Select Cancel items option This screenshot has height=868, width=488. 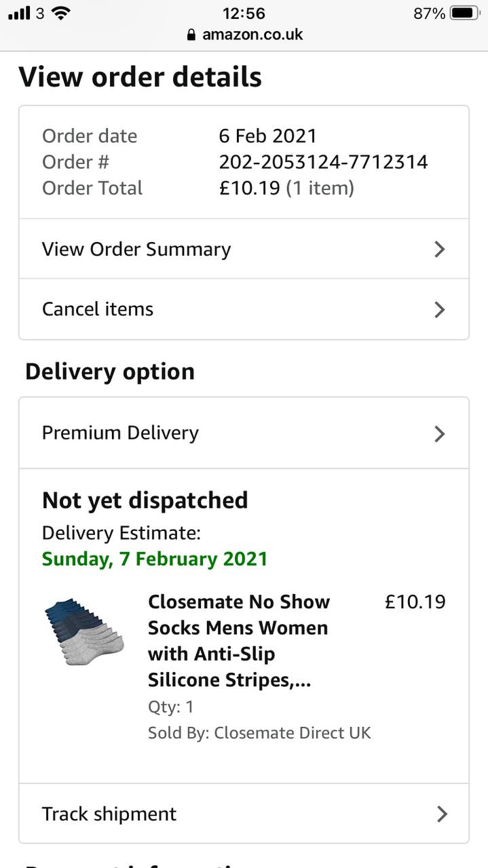pyautogui.click(x=98, y=309)
